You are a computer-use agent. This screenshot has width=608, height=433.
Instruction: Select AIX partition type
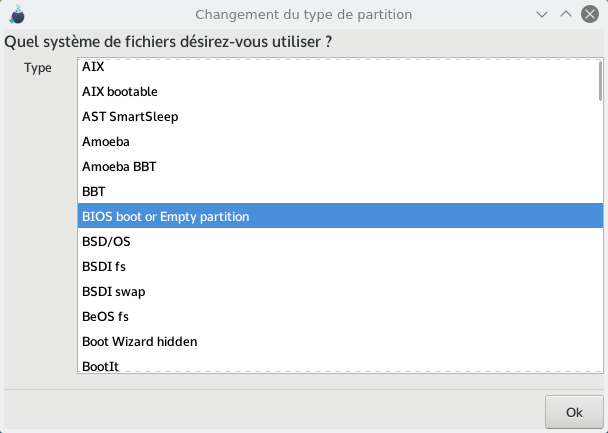[340, 67]
